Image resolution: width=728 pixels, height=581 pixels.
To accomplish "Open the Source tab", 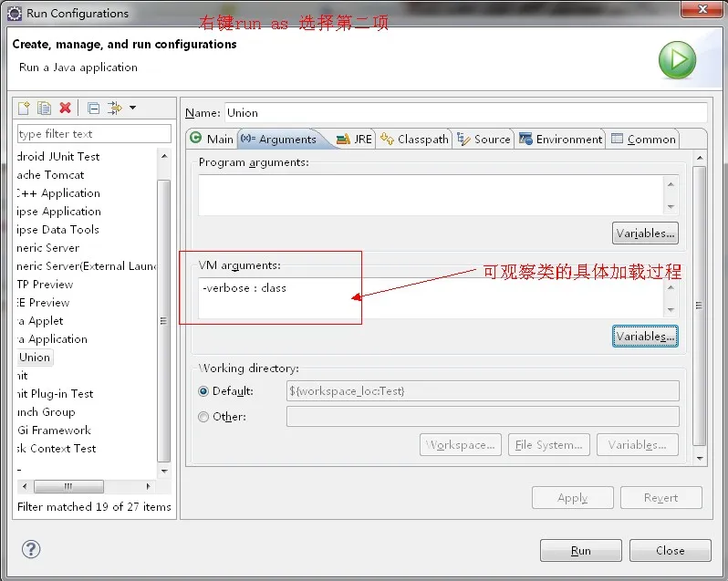I will pos(484,140).
